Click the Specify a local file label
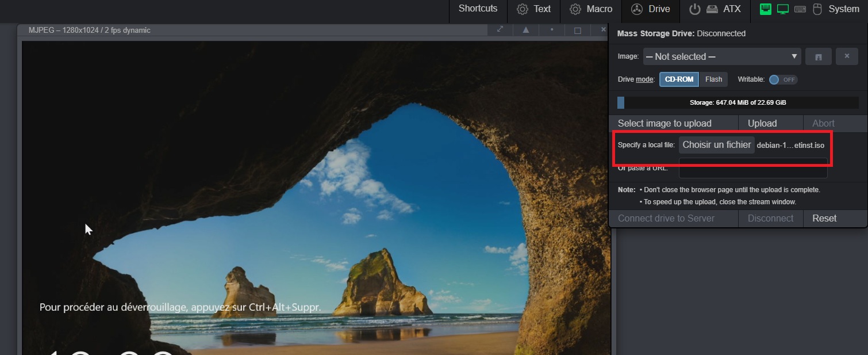 646,145
